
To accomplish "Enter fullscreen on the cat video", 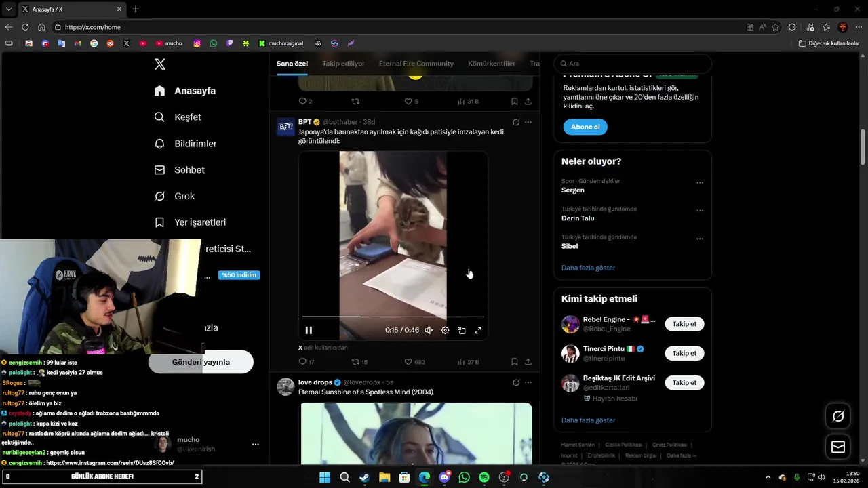I will click(x=478, y=330).
